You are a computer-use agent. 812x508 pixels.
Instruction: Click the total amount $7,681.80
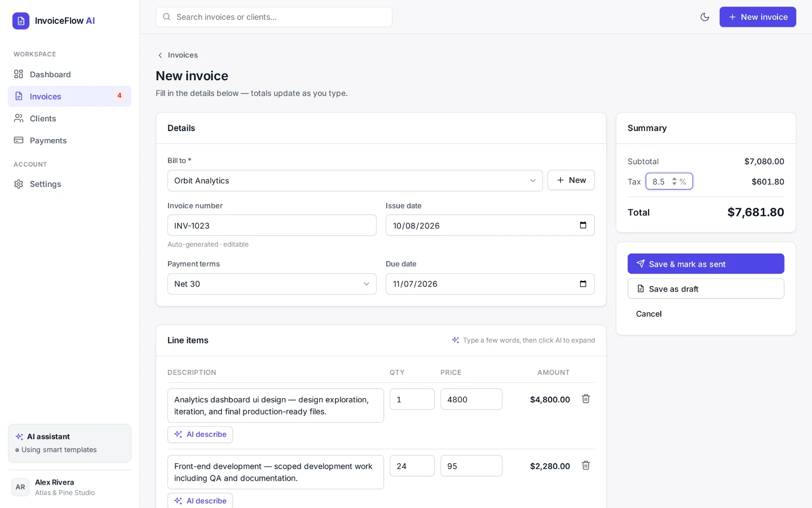pyautogui.click(x=756, y=212)
